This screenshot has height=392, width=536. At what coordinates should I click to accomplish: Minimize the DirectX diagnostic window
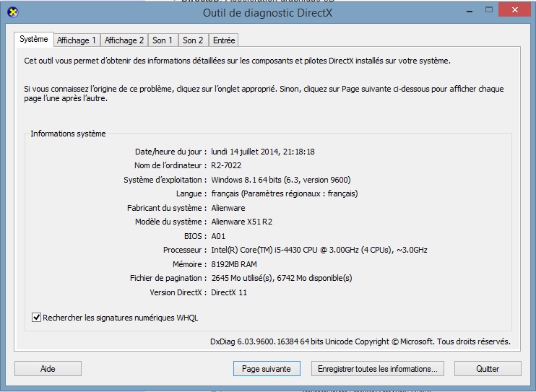click(x=470, y=12)
